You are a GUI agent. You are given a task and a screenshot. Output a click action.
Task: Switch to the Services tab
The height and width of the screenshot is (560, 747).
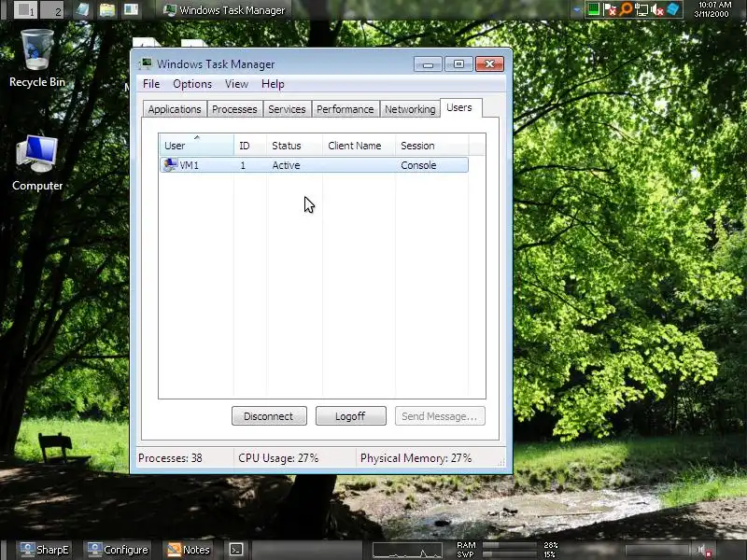pyautogui.click(x=287, y=109)
